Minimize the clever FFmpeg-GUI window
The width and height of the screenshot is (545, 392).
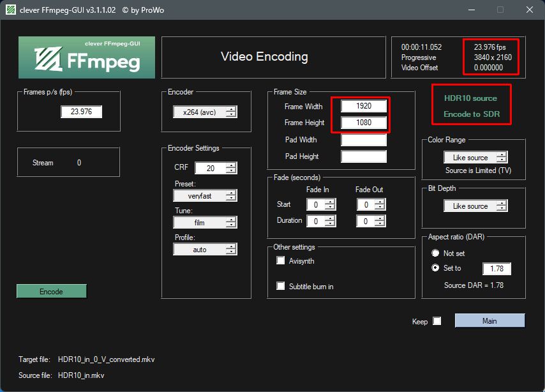click(472, 10)
